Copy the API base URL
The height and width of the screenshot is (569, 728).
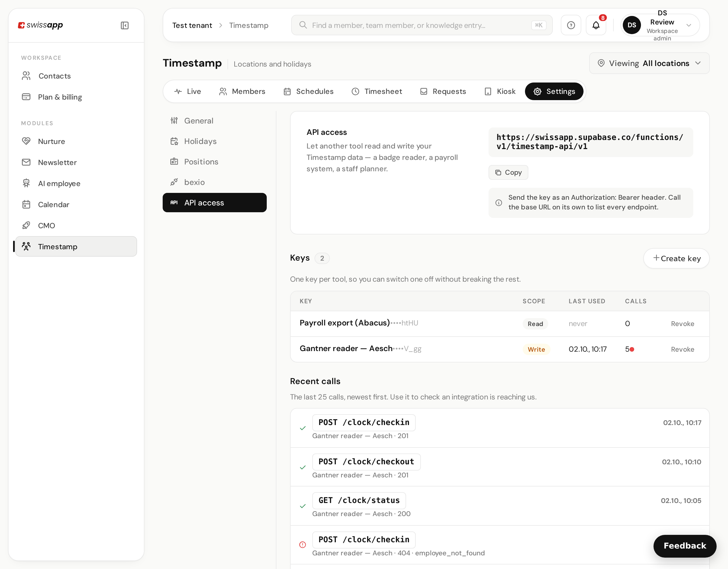(508, 172)
